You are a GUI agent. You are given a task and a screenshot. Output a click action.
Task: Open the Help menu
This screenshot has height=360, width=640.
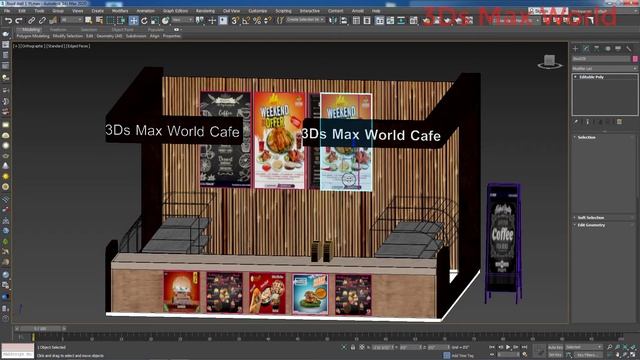pos(376,11)
